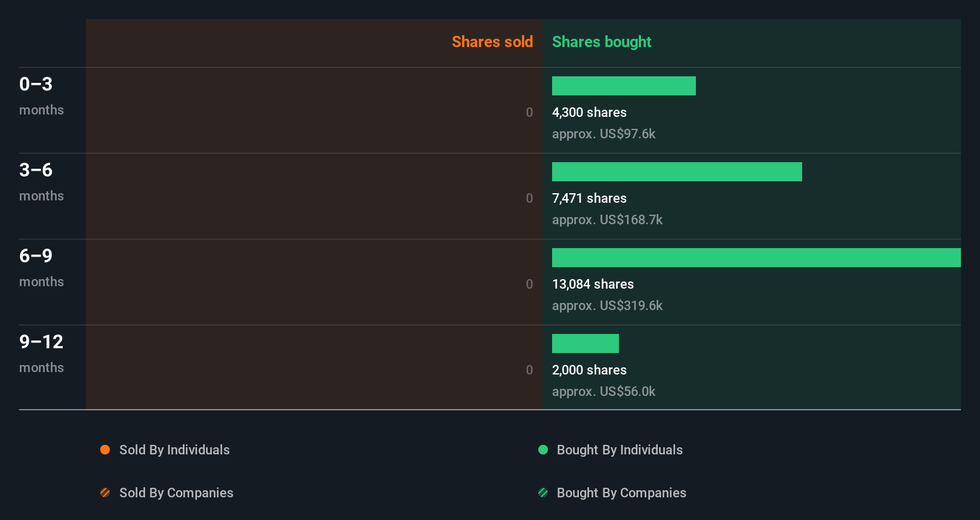980x520 pixels.
Task: Click the 0–3 months row label
Action: 41,96
